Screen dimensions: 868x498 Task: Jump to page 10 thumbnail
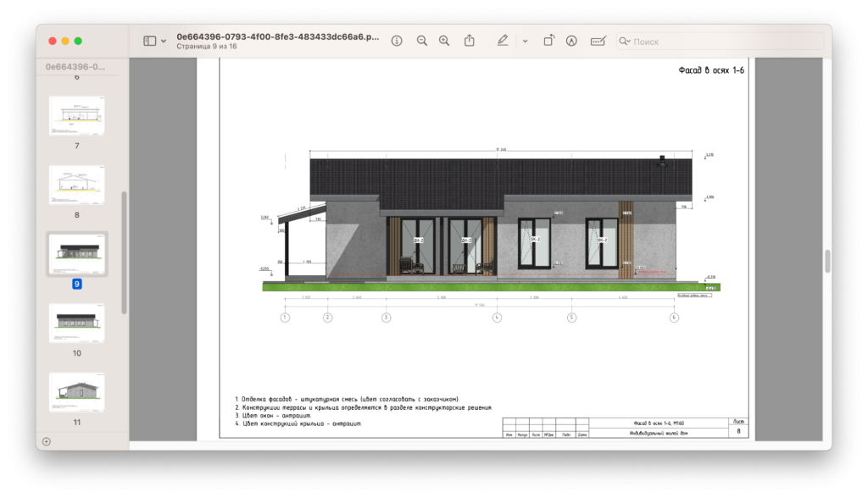[76, 323]
